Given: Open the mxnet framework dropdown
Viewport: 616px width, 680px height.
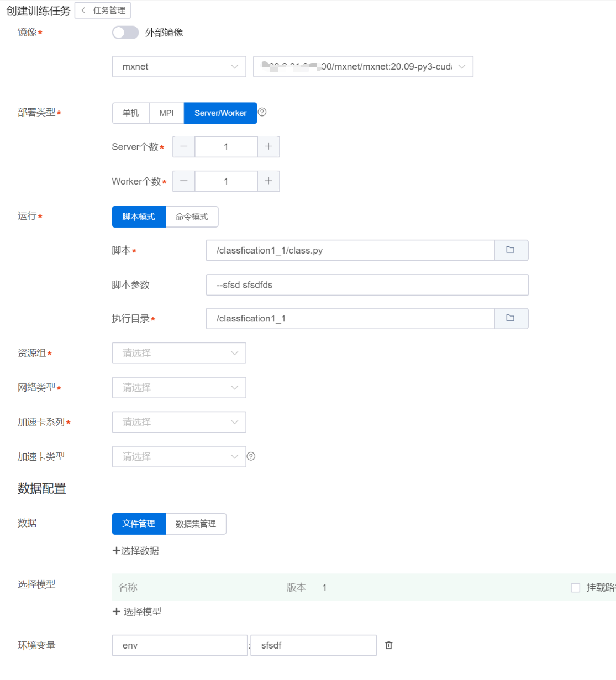Looking at the screenshot, I should pyautogui.click(x=179, y=67).
